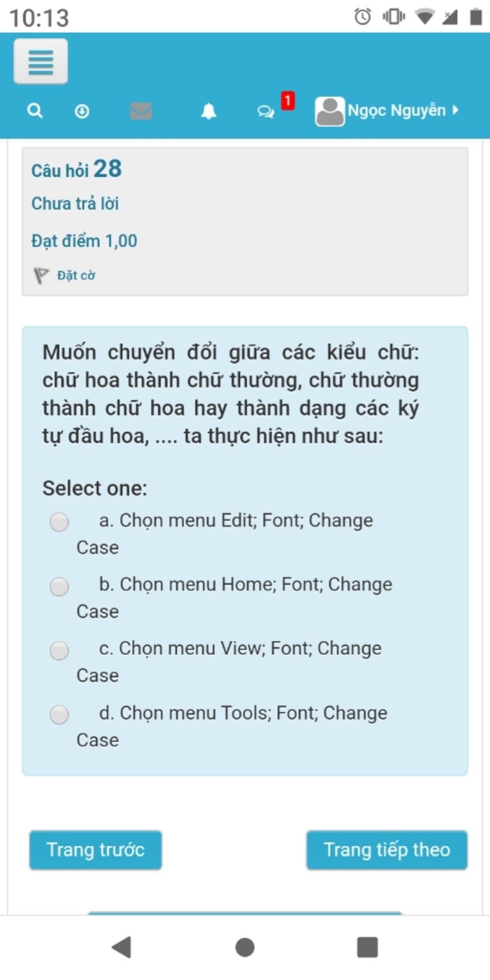Select option c, menu View
490x980 pixels.
coord(59,650)
